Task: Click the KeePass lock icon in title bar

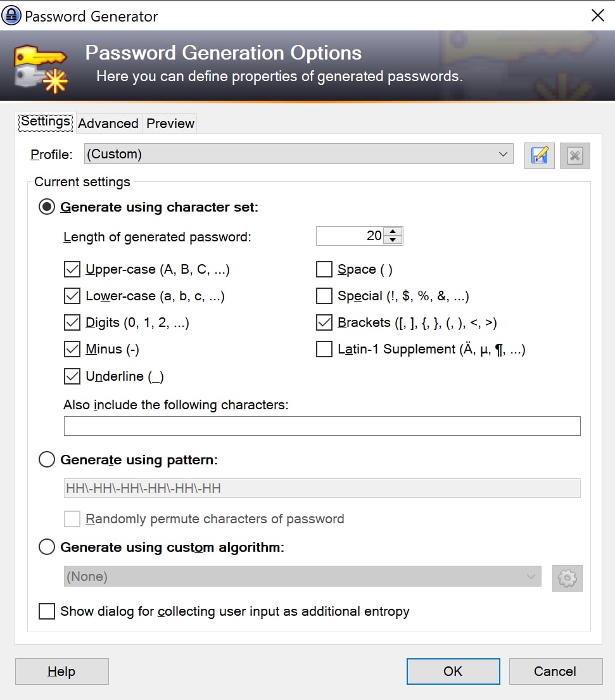Action: [x=11, y=16]
